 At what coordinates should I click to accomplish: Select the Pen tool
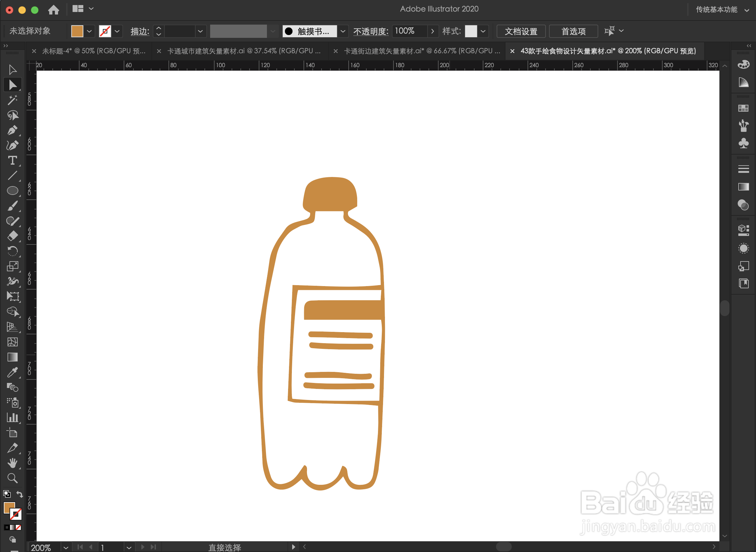[12, 130]
